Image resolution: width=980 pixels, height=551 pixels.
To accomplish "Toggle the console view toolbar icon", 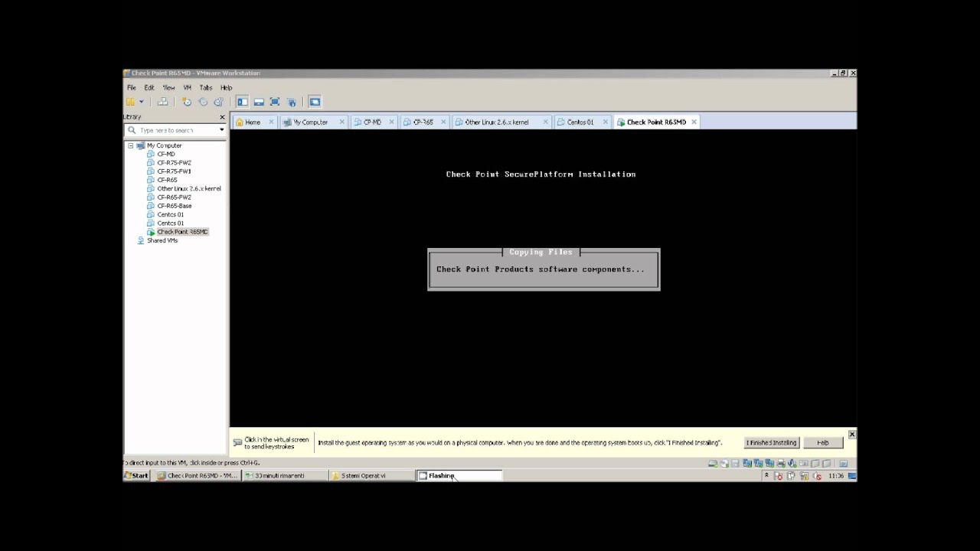I will click(315, 102).
